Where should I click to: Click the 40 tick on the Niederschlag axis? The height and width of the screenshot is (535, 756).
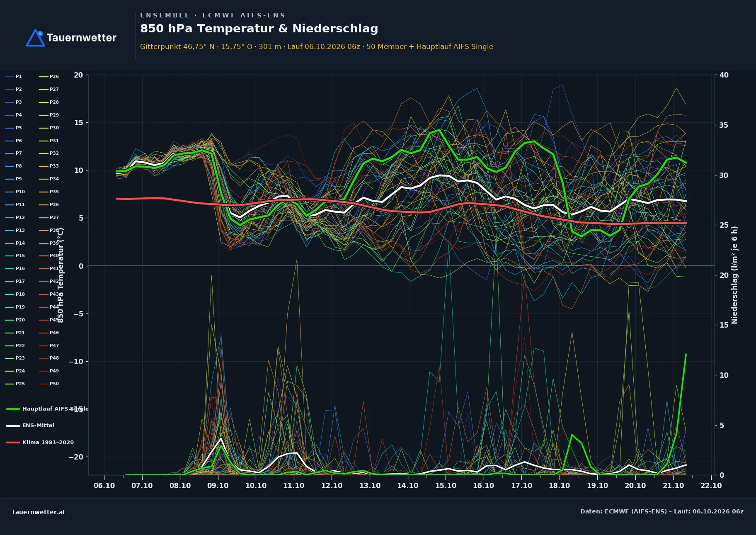pos(724,75)
